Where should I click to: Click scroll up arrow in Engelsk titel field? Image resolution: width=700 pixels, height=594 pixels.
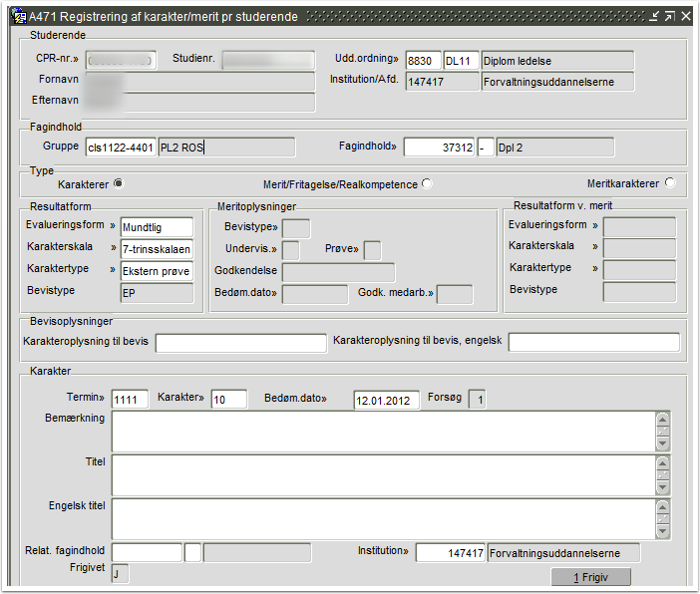click(x=663, y=507)
